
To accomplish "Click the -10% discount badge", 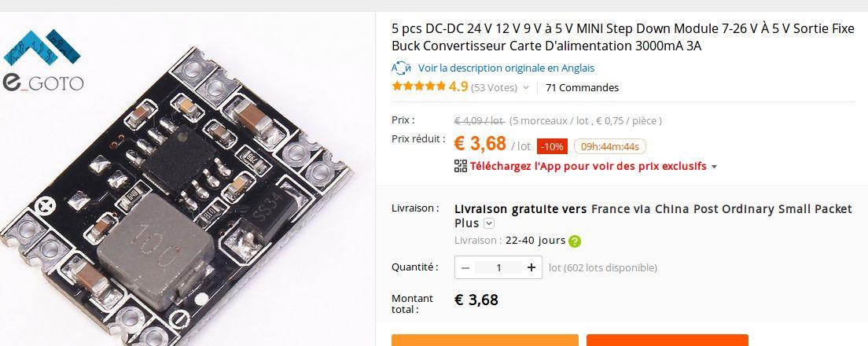I will (552, 146).
